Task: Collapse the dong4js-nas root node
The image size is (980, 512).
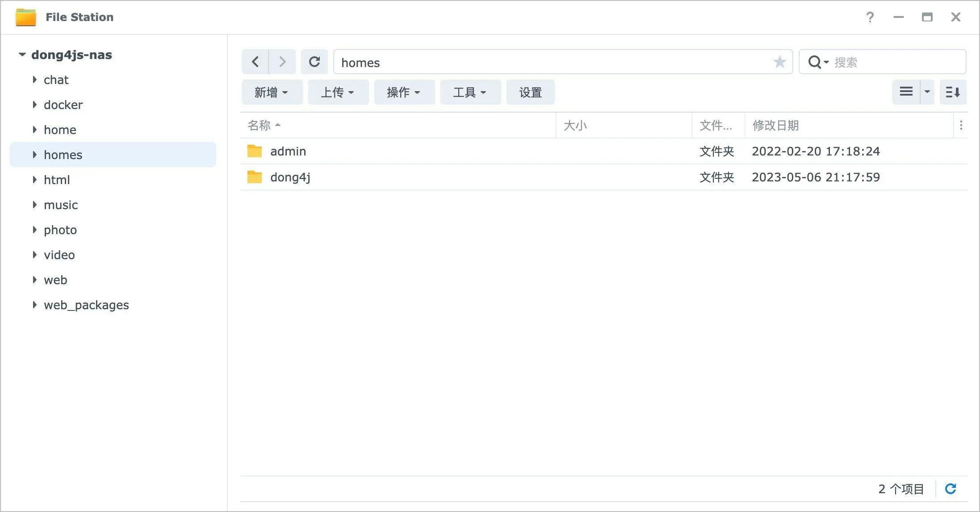Action: (21, 54)
